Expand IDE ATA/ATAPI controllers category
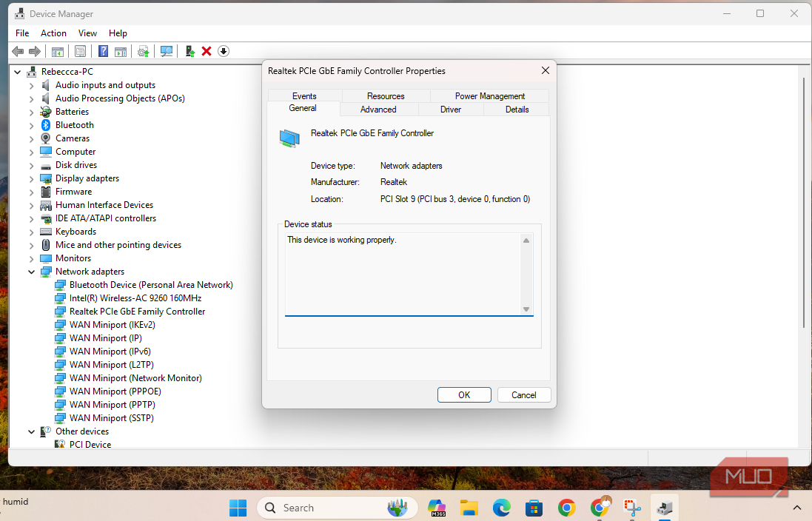The height and width of the screenshot is (521, 812). pos(32,219)
